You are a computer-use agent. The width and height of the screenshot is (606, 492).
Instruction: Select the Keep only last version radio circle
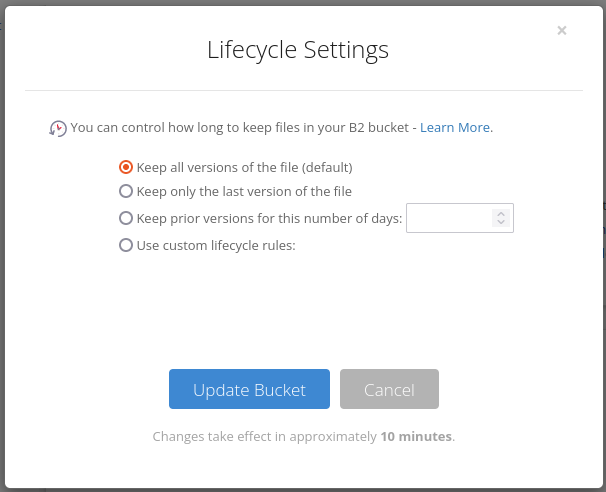point(126,191)
